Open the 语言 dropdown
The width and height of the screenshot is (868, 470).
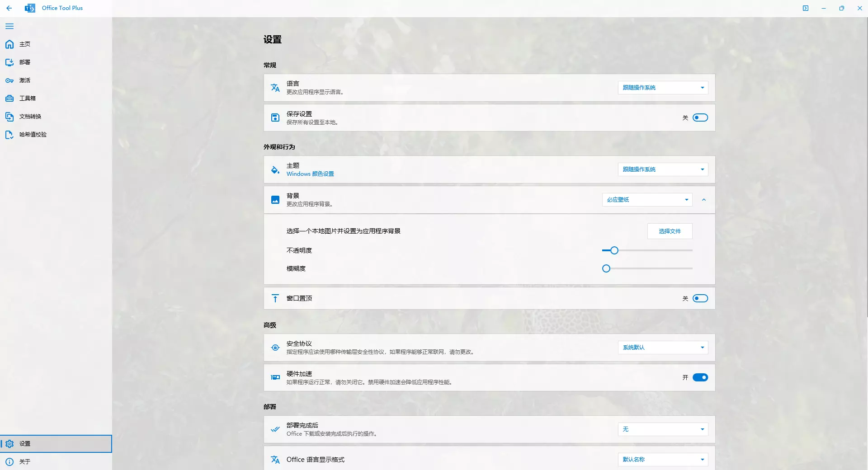tap(663, 88)
